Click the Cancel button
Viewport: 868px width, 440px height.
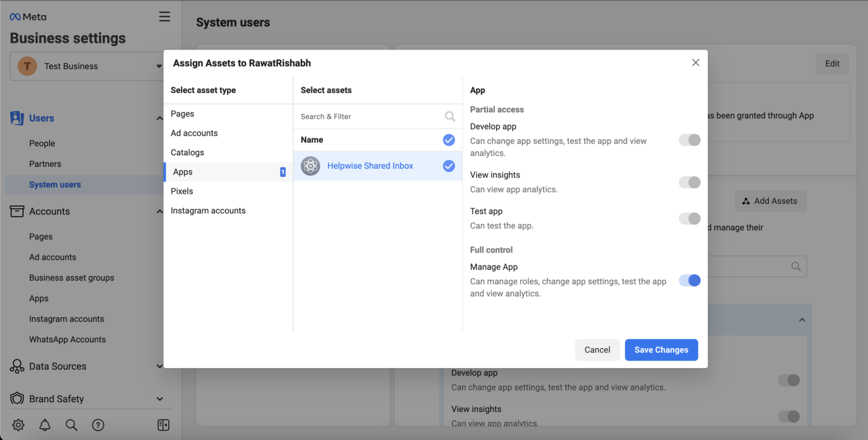click(597, 350)
